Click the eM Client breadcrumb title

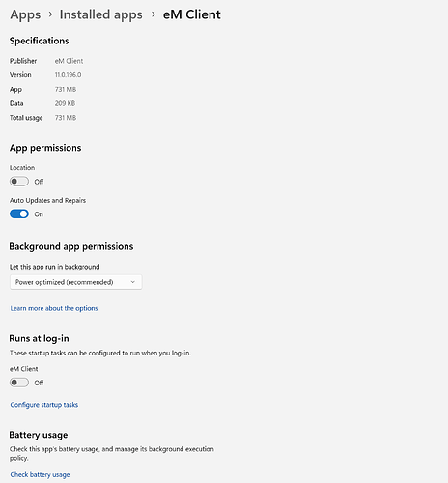(192, 14)
